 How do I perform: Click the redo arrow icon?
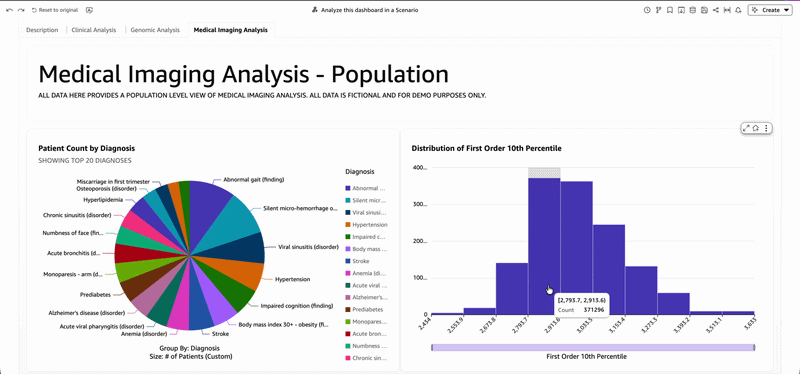coord(21,10)
